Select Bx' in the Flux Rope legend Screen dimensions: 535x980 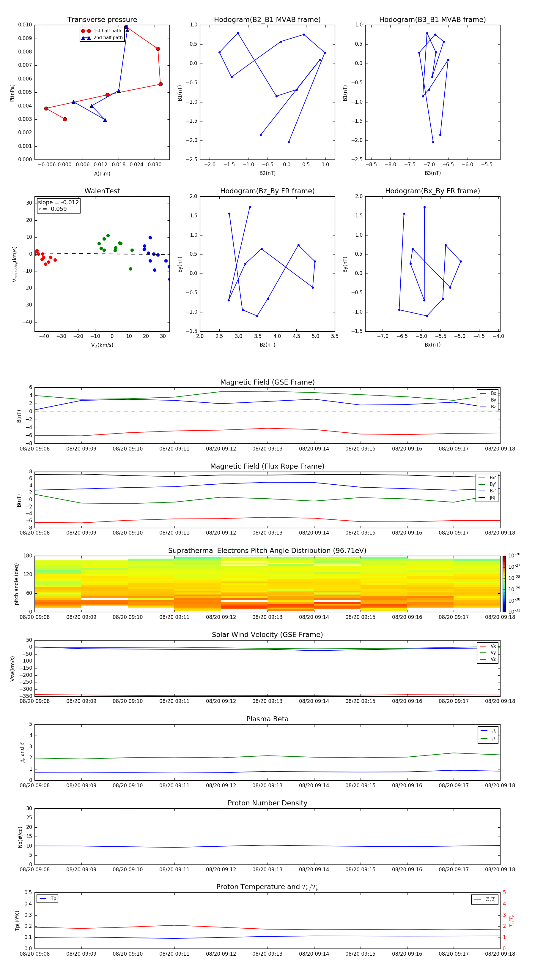(487, 478)
